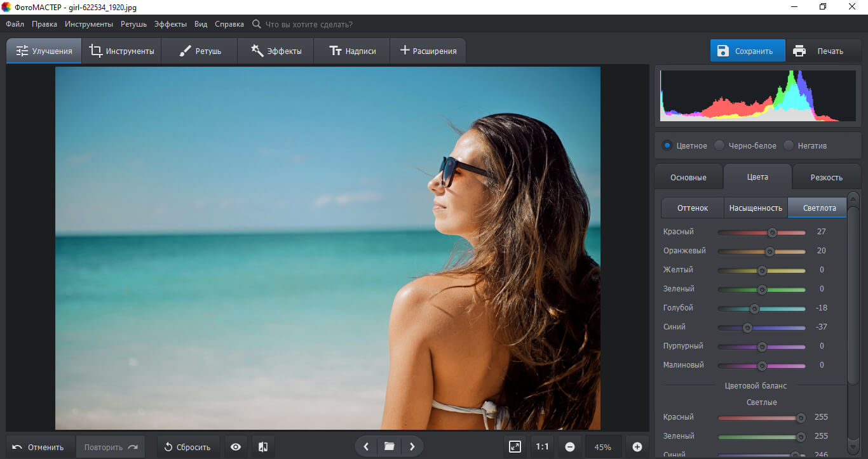
Task: Zoom in with the plus icon
Action: coord(637,447)
